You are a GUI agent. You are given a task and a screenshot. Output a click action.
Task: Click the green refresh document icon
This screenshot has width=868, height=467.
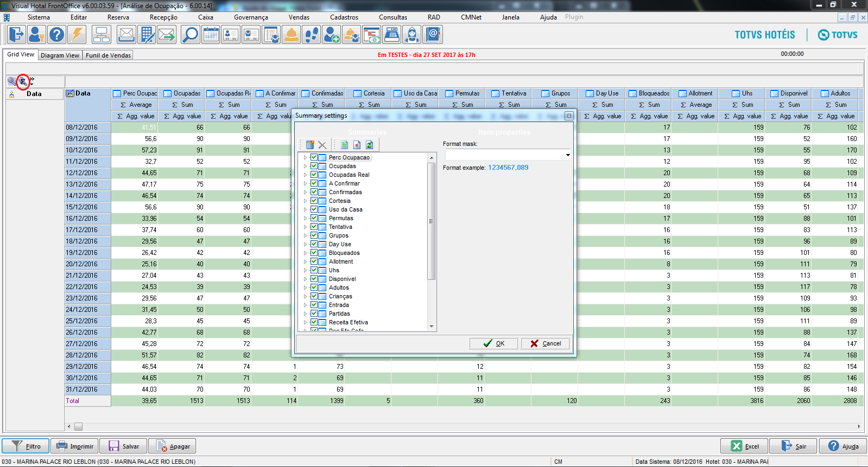point(370,145)
